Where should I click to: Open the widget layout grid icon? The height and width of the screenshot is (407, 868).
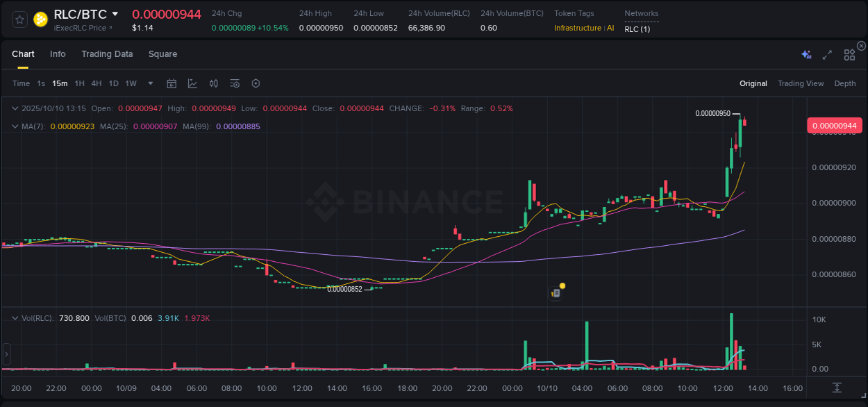[849, 53]
